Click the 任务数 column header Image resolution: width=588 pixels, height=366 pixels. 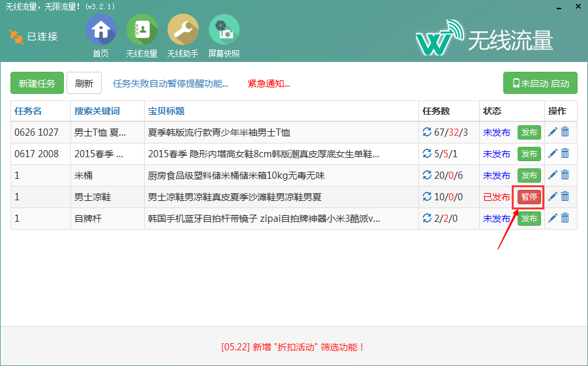click(x=436, y=111)
